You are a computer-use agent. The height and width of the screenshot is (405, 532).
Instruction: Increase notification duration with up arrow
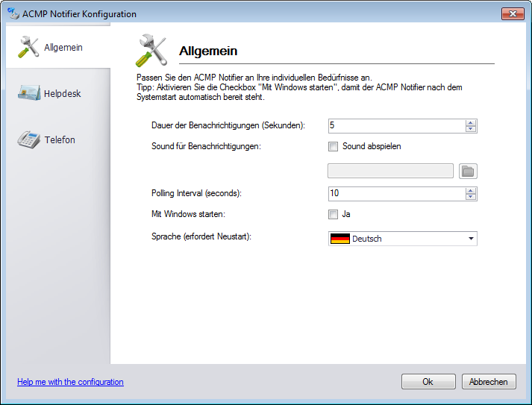coord(470,122)
